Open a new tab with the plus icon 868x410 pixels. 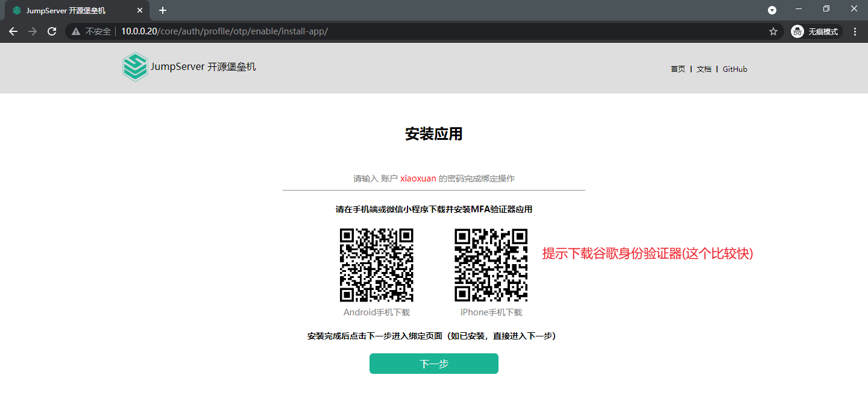pos(162,10)
